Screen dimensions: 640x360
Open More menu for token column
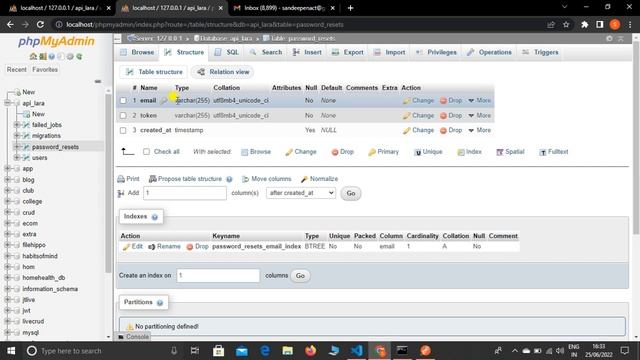[x=480, y=116]
